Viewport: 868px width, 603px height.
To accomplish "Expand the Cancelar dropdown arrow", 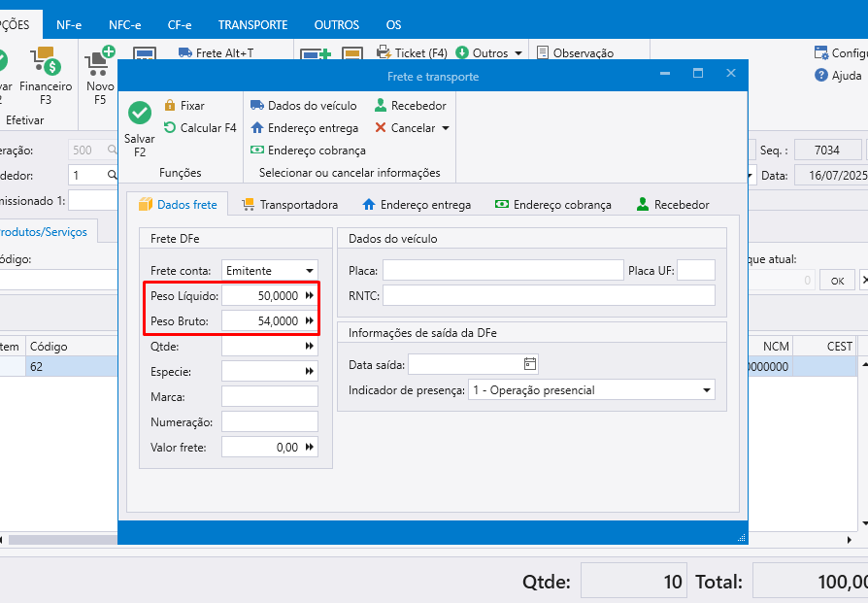I will (x=445, y=128).
